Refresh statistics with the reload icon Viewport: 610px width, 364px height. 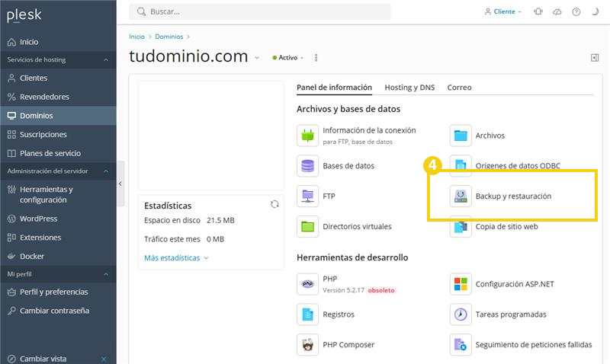[x=274, y=204]
